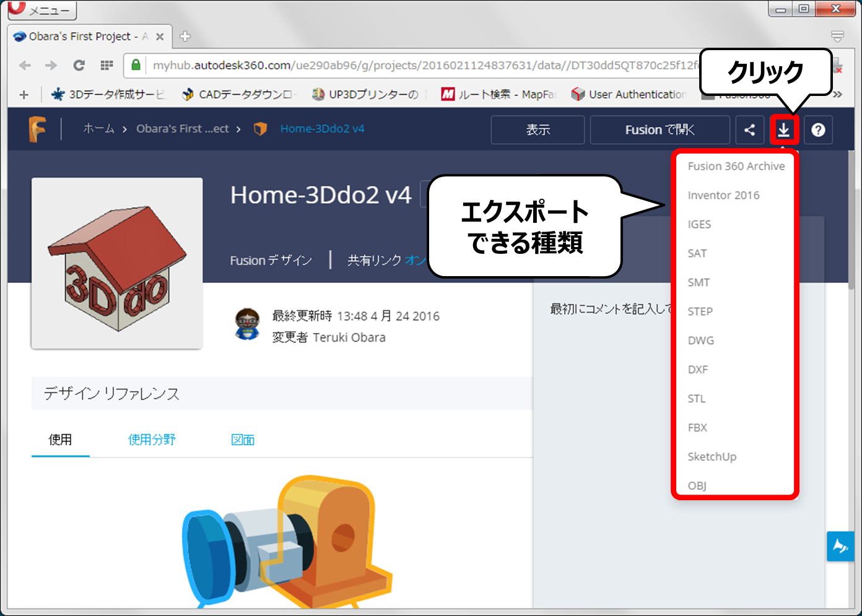Click the Fusion で開く button
Image resolution: width=862 pixels, height=616 pixels.
[660, 130]
